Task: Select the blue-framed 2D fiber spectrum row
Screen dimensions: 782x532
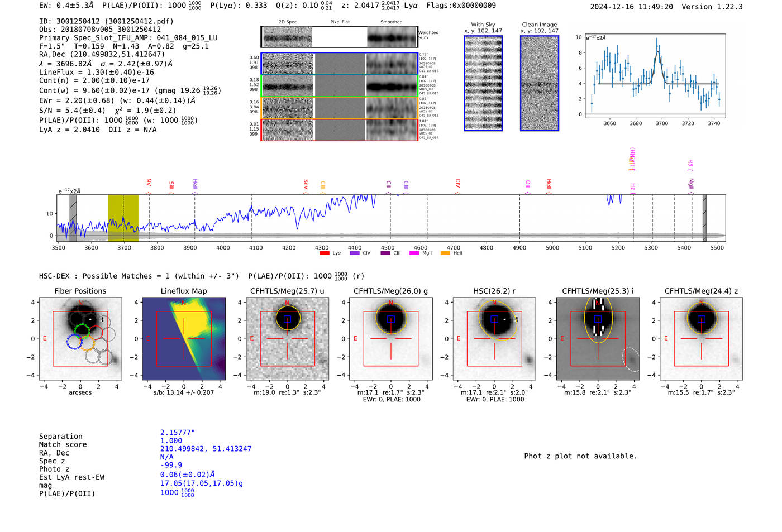Action: [339, 64]
